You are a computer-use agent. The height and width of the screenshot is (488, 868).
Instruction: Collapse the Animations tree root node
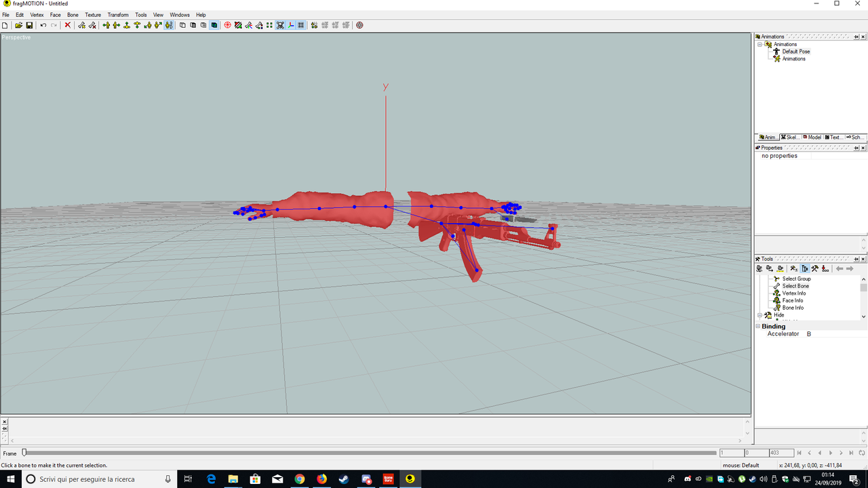[760, 44]
